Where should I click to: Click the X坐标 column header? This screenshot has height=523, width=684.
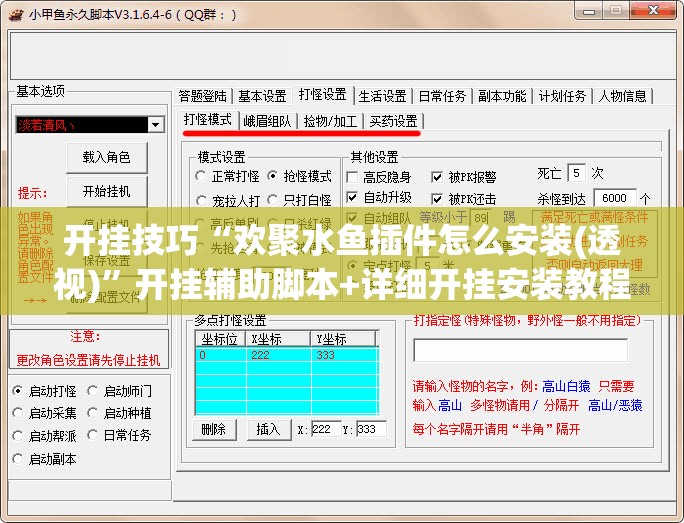coord(278,339)
